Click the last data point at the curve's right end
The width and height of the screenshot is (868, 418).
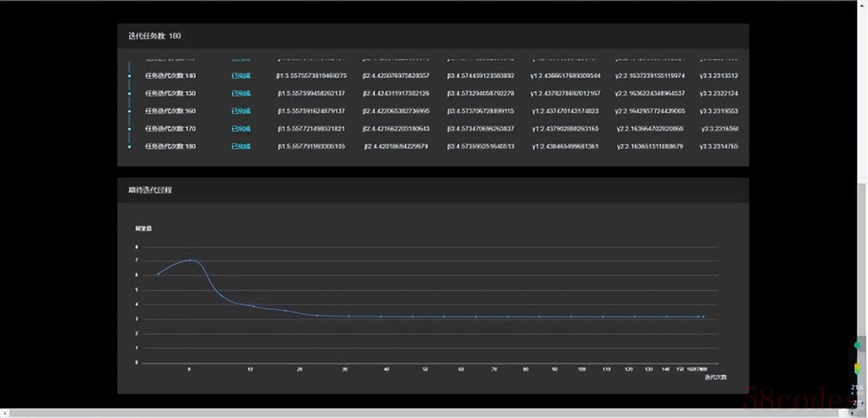[703, 317]
